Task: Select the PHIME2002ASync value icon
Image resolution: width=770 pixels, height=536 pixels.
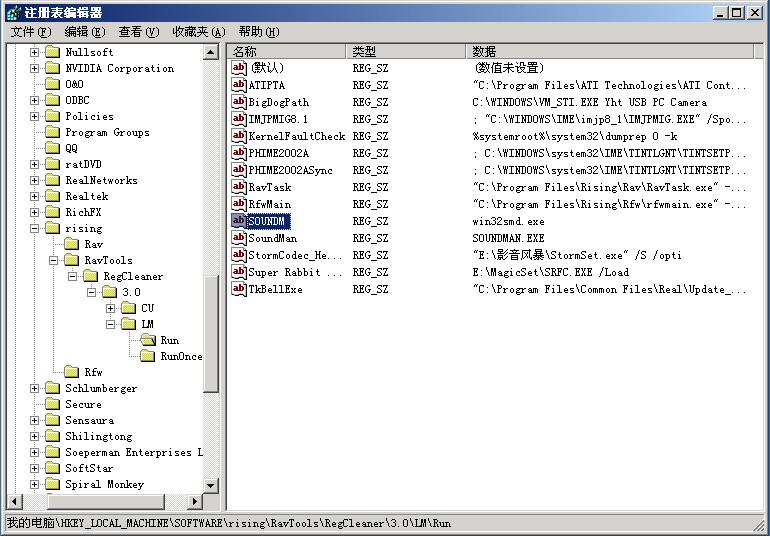Action: 239,170
